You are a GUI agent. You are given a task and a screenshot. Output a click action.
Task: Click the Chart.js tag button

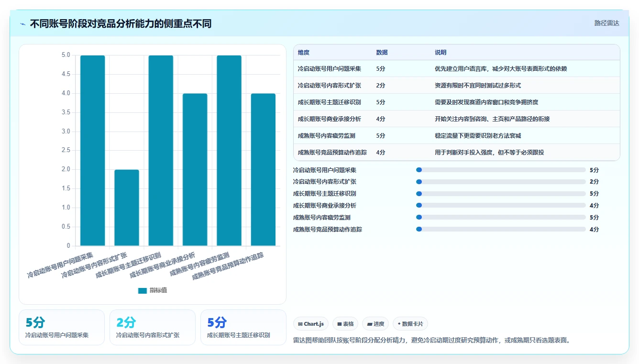[x=311, y=324]
